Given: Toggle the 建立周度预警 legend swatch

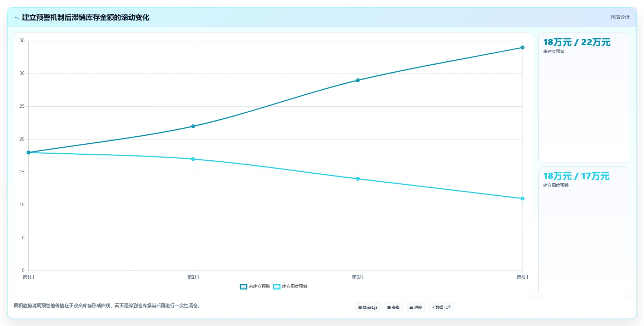Looking at the screenshot, I should (x=277, y=287).
